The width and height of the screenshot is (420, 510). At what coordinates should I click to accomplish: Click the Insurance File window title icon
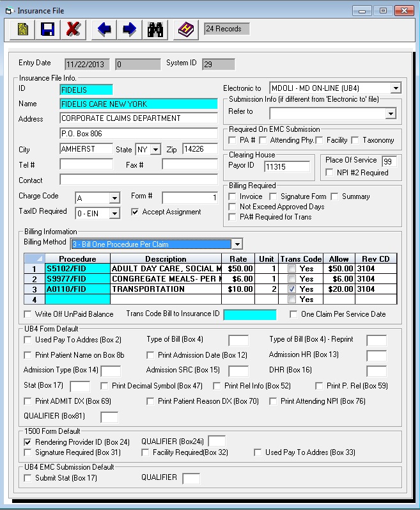pyautogui.click(x=9, y=11)
